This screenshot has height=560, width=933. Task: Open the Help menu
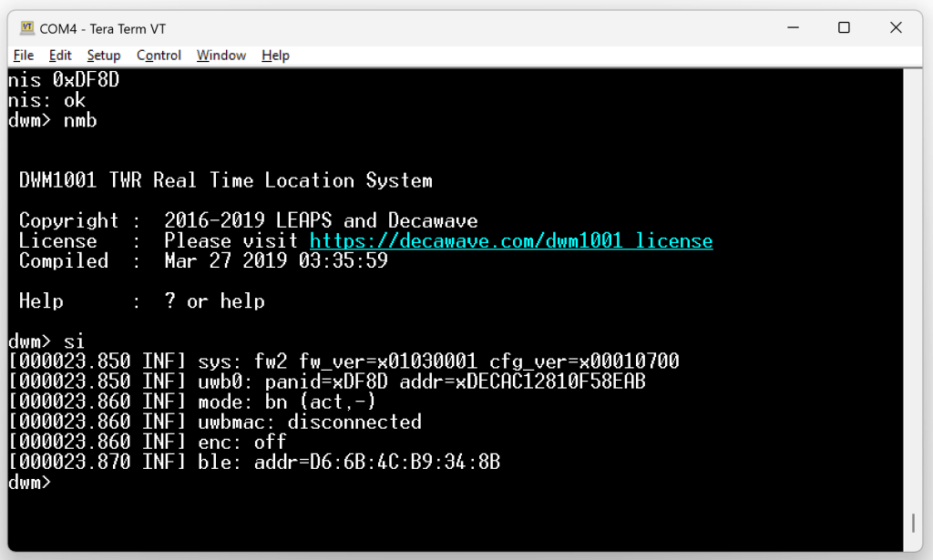(x=275, y=56)
